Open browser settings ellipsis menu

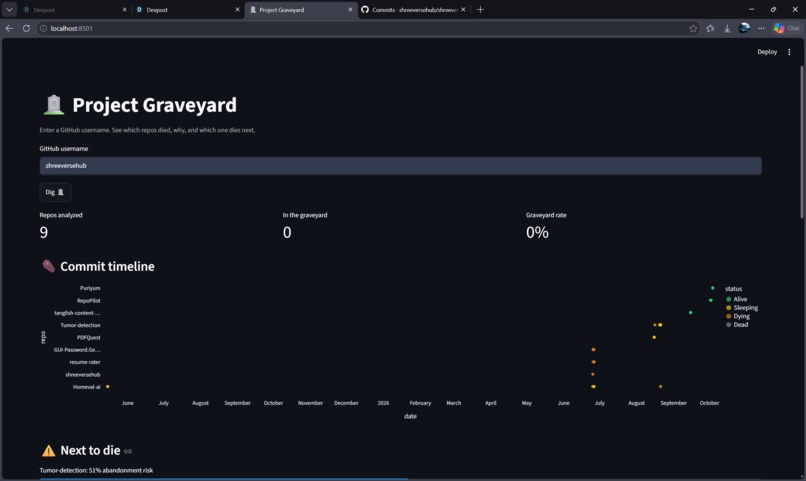[x=761, y=28]
